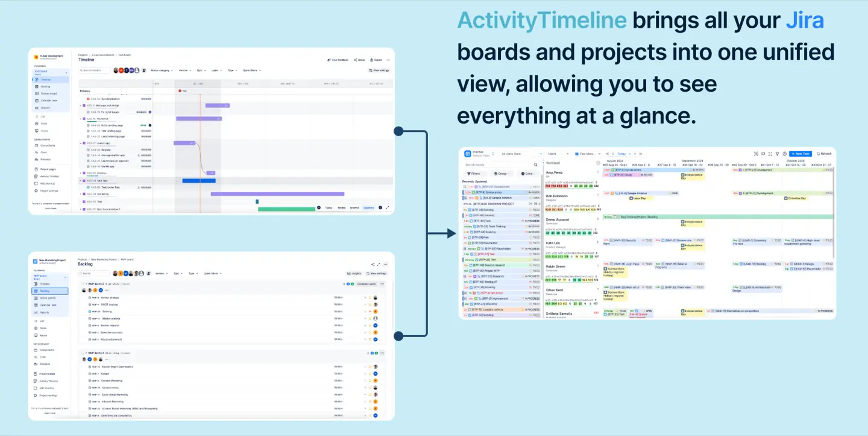Click View settings on the Timeline page
The image size is (868, 436).
(x=379, y=71)
